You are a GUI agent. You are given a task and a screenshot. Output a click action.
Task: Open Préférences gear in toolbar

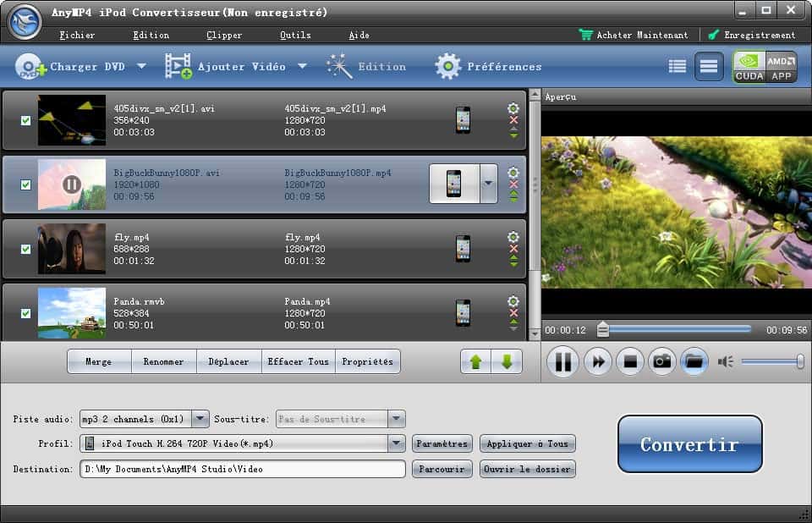click(x=448, y=66)
